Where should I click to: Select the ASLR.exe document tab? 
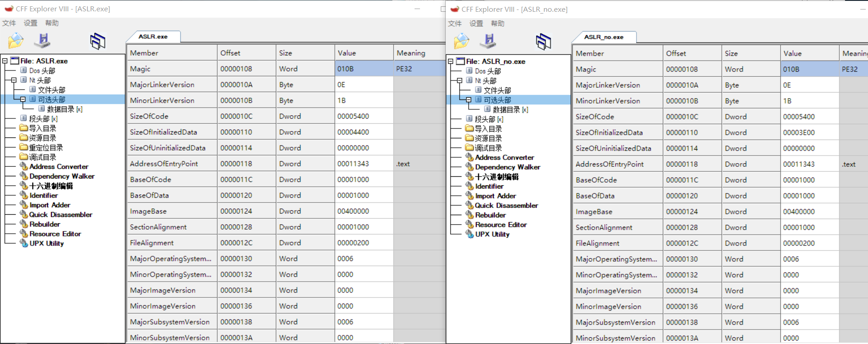(x=153, y=37)
